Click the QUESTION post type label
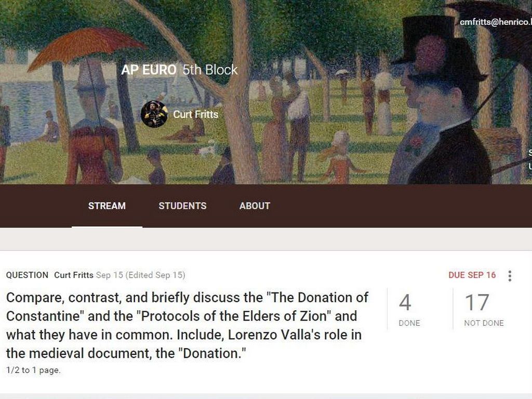The image size is (532, 399). pyautogui.click(x=27, y=275)
